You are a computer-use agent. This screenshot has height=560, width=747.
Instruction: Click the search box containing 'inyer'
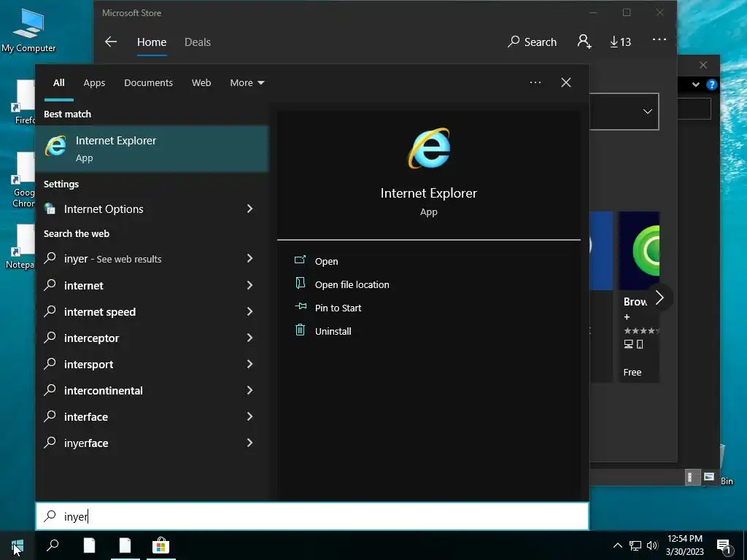(x=312, y=516)
